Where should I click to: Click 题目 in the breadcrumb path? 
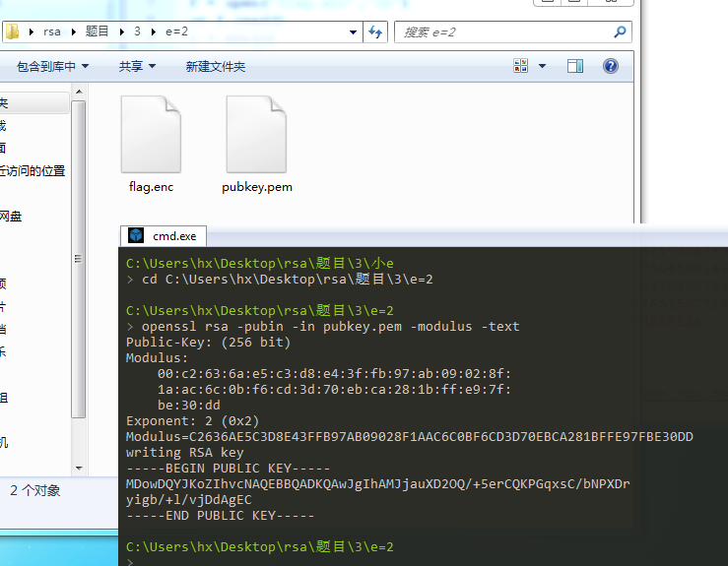tap(98, 31)
